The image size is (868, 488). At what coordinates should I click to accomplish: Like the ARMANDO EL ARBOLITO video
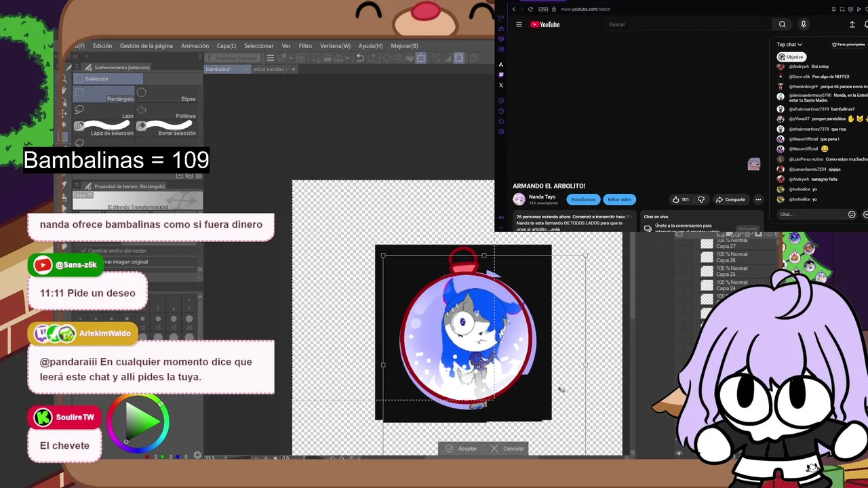680,199
